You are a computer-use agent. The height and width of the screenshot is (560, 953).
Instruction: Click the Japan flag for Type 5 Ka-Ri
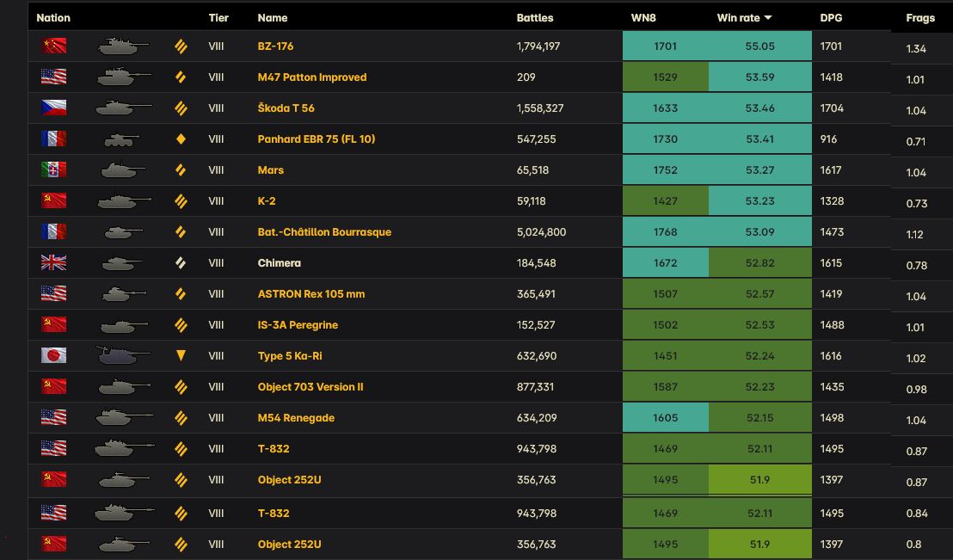pyautogui.click(x=53, y=356)
